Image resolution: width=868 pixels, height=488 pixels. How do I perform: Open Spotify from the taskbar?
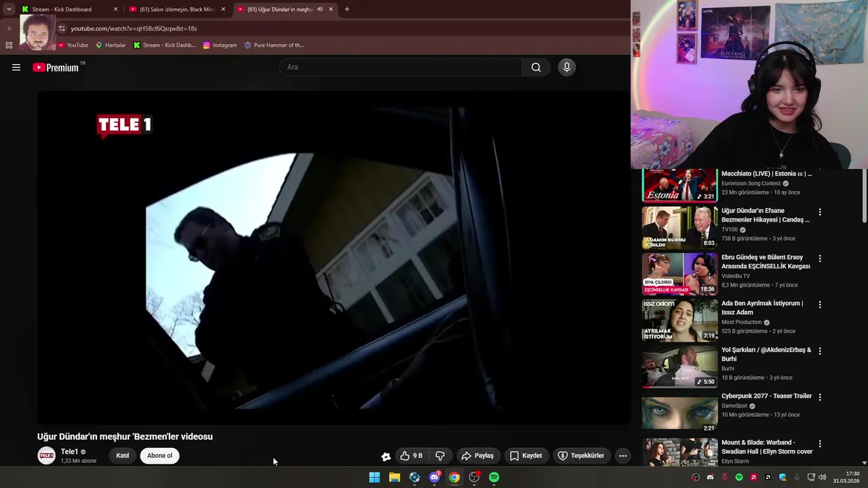pos(494,477)
